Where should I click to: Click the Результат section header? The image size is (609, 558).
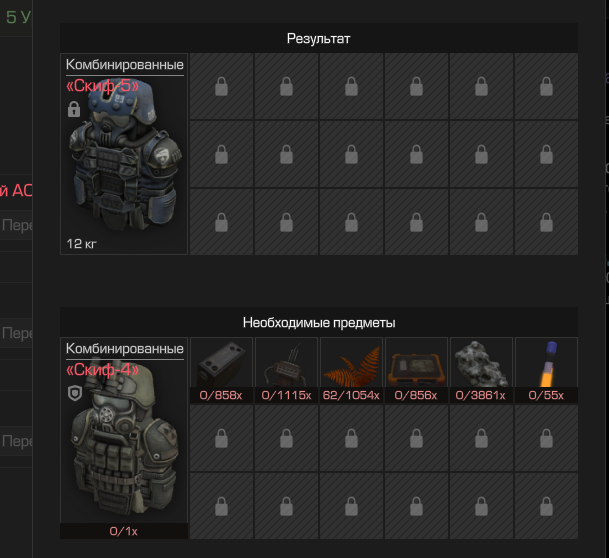click(x=319, y=38)
